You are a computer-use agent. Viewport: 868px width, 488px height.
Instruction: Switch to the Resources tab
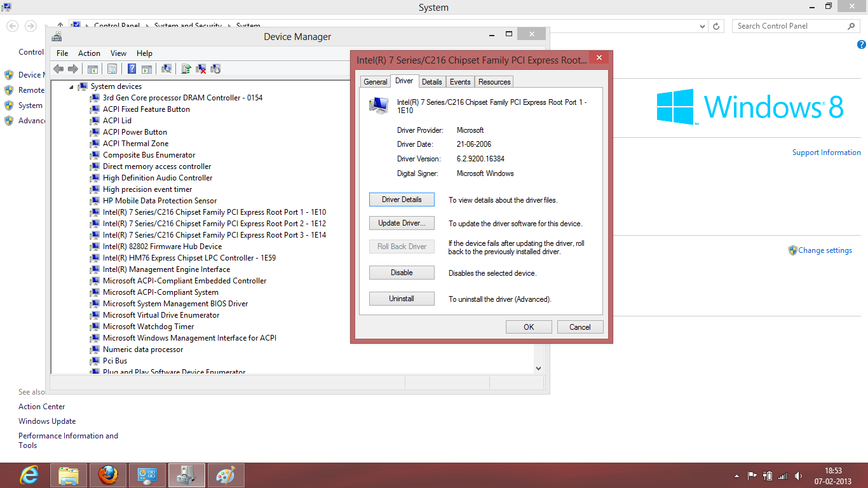494,82
